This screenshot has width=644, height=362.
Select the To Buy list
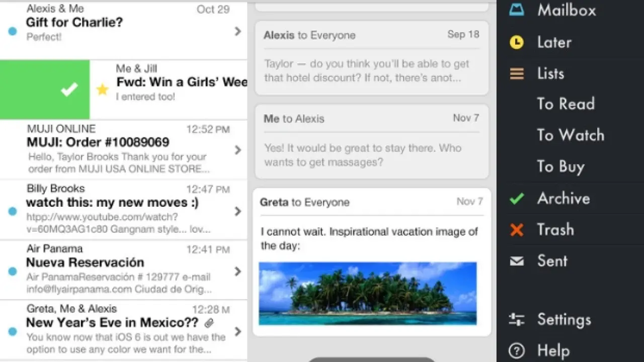[560, 166]
